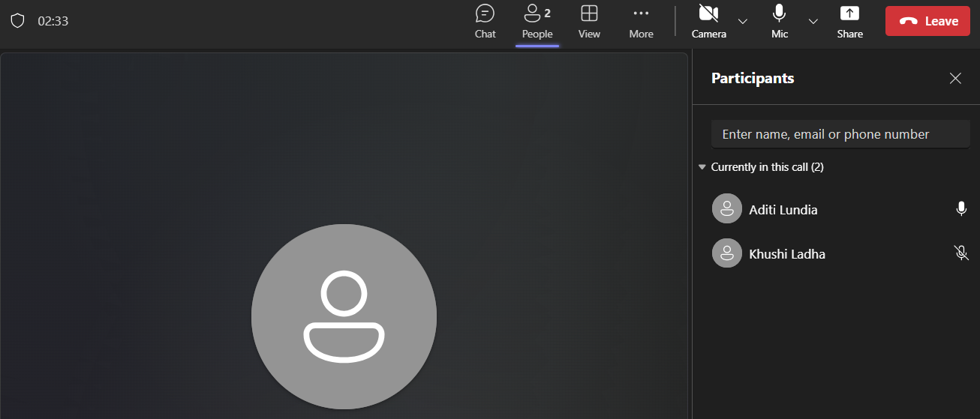Click Khushi Ladha's muted microphone icon
Viewport: 980px width, 419px height.
(x=961, y=253)
